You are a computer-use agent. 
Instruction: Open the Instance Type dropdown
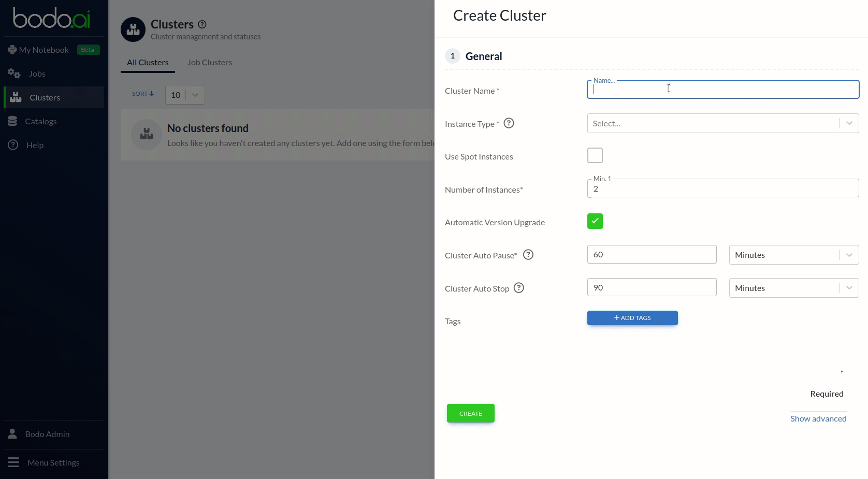point(722,123)
